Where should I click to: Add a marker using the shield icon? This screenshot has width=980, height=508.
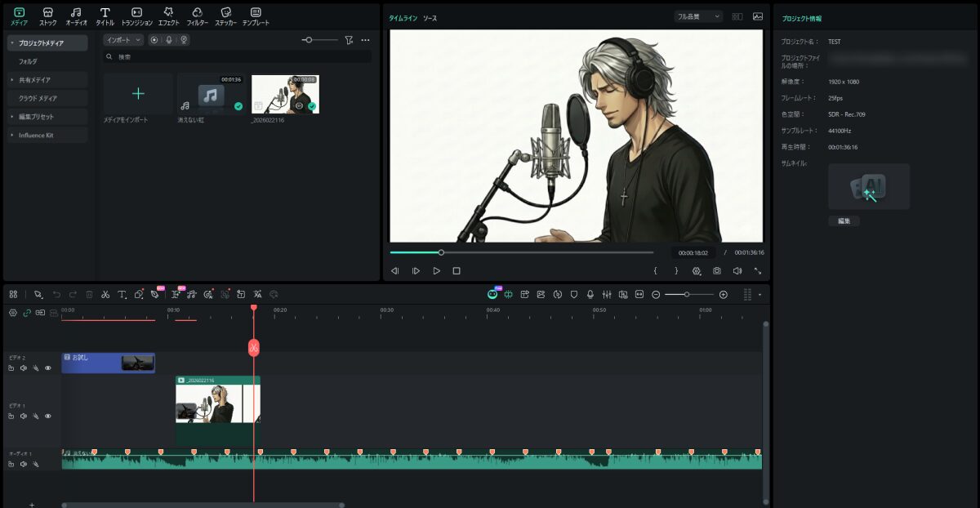coord(574,294)
